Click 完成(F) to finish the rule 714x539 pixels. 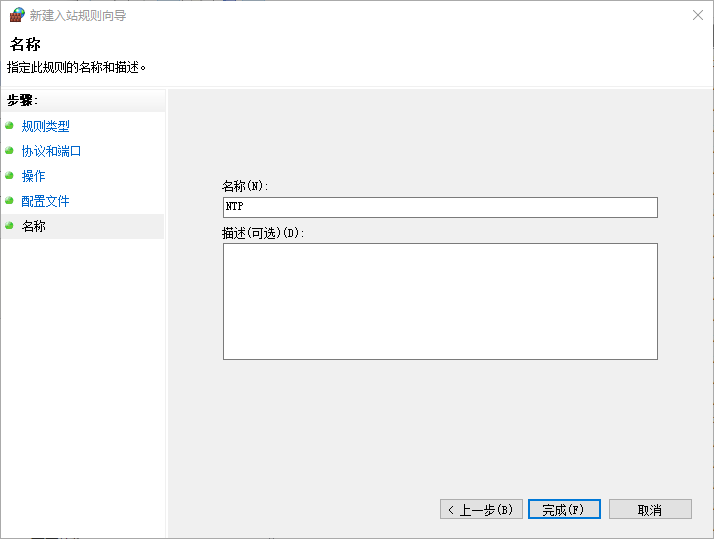tap(564, 510)
